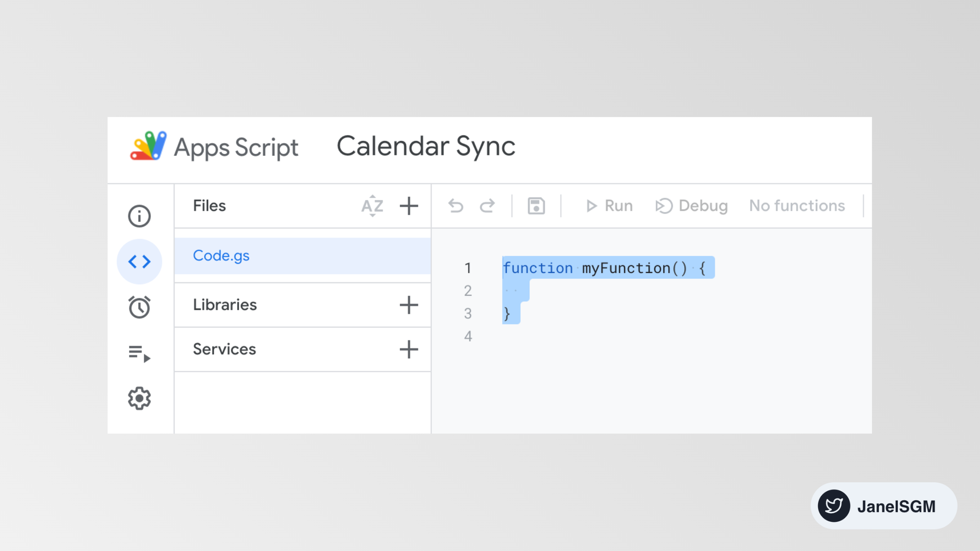Click the Apps Script editor icon
This screenshot has height=551, width=980.
(138, 262)
